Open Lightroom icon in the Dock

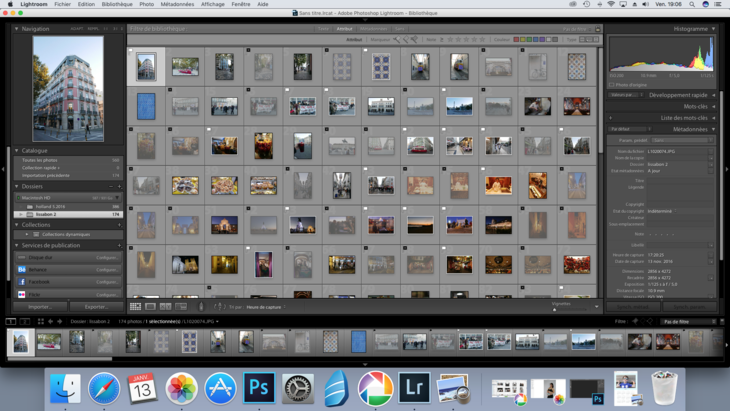click(x=414, y=388)
